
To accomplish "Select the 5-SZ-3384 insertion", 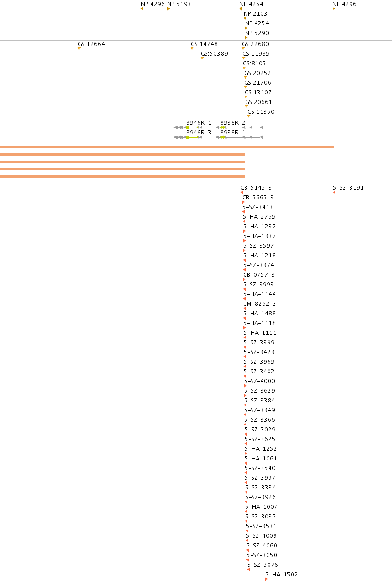I will point(259,401).
